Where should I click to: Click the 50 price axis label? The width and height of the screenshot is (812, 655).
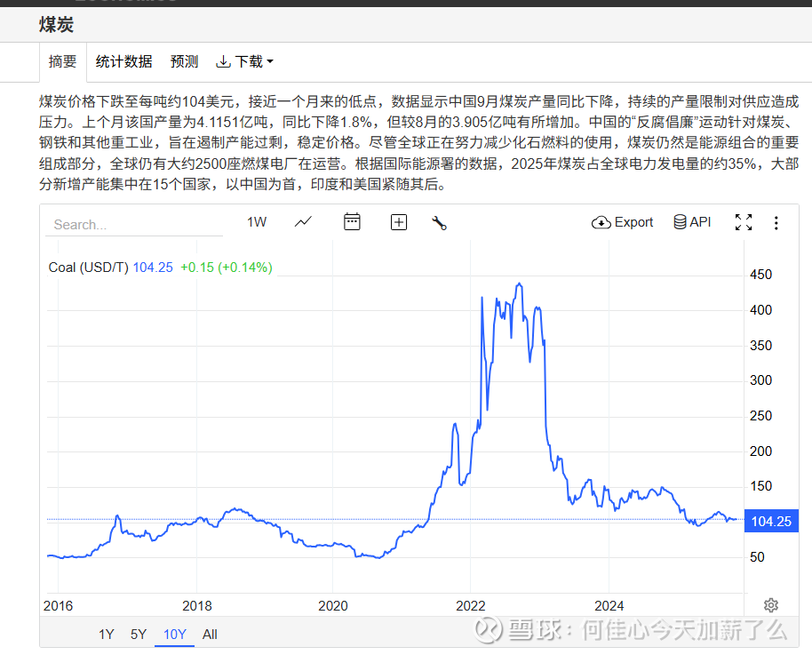[757, 557]
